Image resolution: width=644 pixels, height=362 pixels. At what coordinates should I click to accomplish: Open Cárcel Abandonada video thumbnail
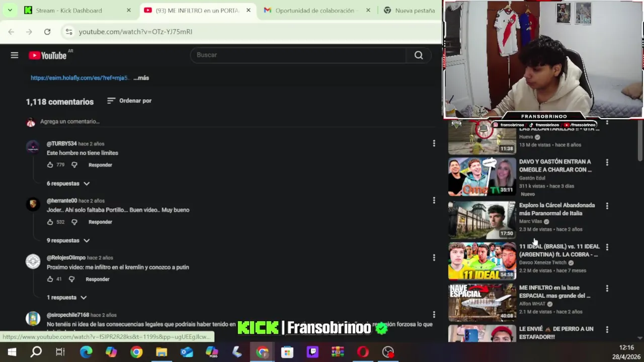[x=482, y=219]
